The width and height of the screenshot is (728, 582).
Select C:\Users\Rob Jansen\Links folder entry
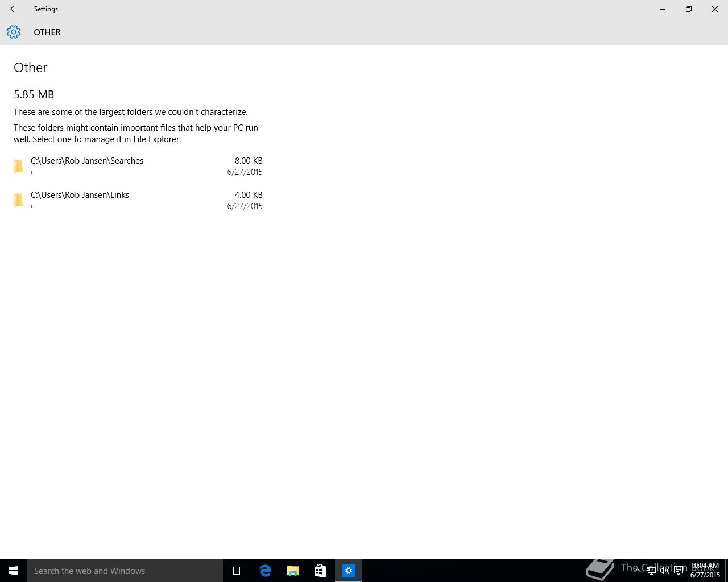[x=138, y=200]
